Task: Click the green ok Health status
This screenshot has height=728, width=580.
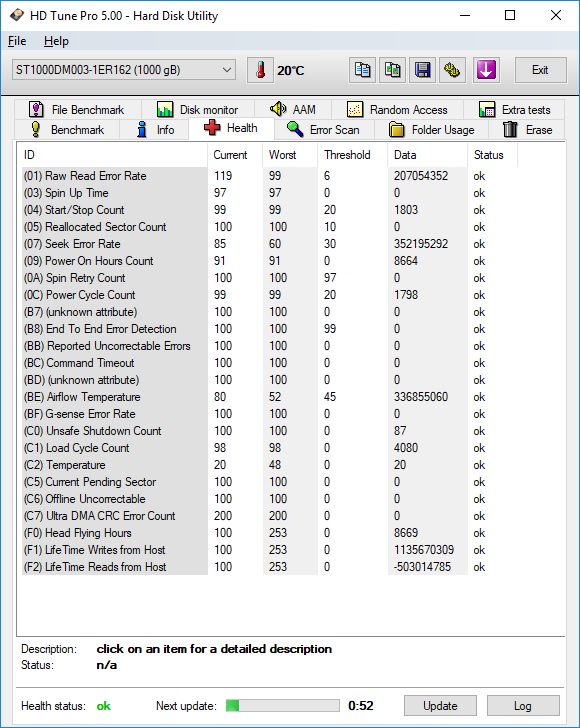Action: 104,706
